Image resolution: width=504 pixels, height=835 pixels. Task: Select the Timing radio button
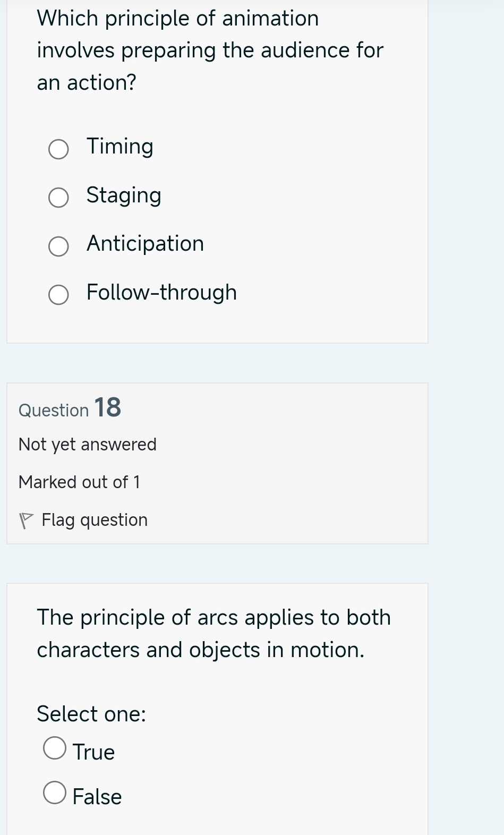(58, 149)
